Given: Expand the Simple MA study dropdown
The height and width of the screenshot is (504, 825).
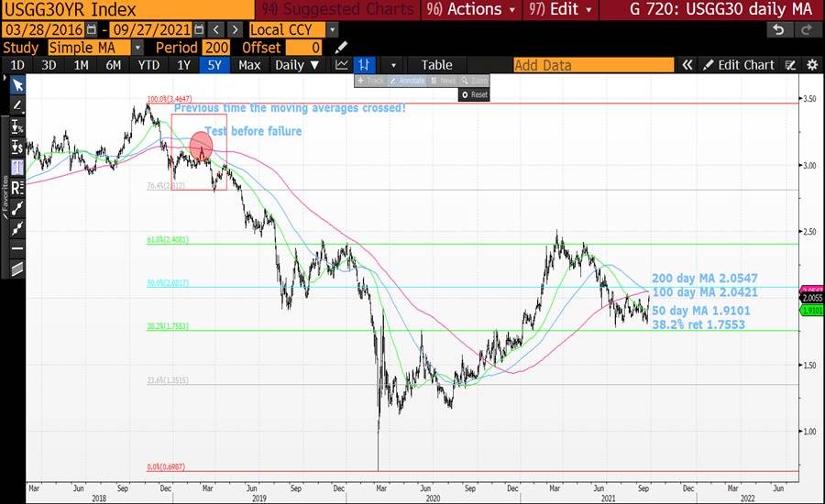Looking at the screenshot, I should 137,48.
